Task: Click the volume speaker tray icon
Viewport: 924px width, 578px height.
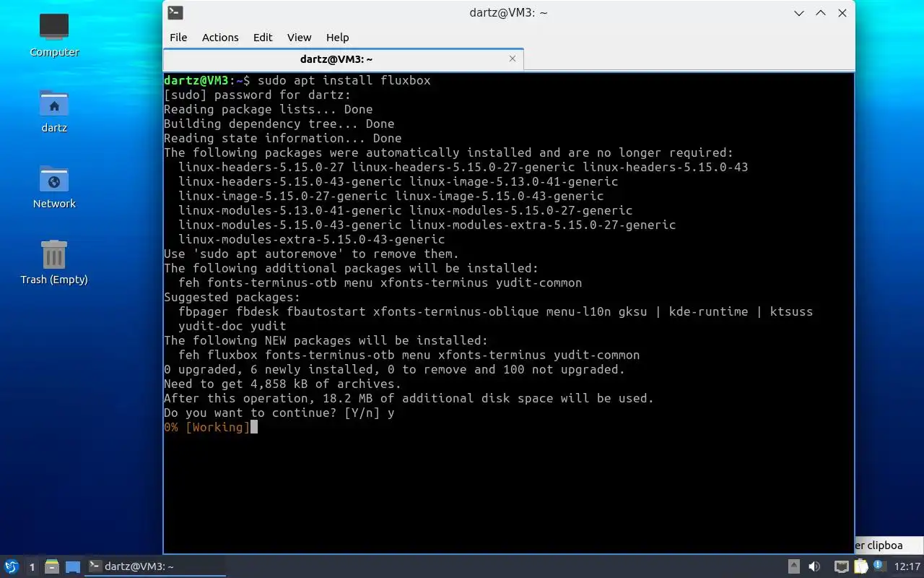Action: click(814, 566)
